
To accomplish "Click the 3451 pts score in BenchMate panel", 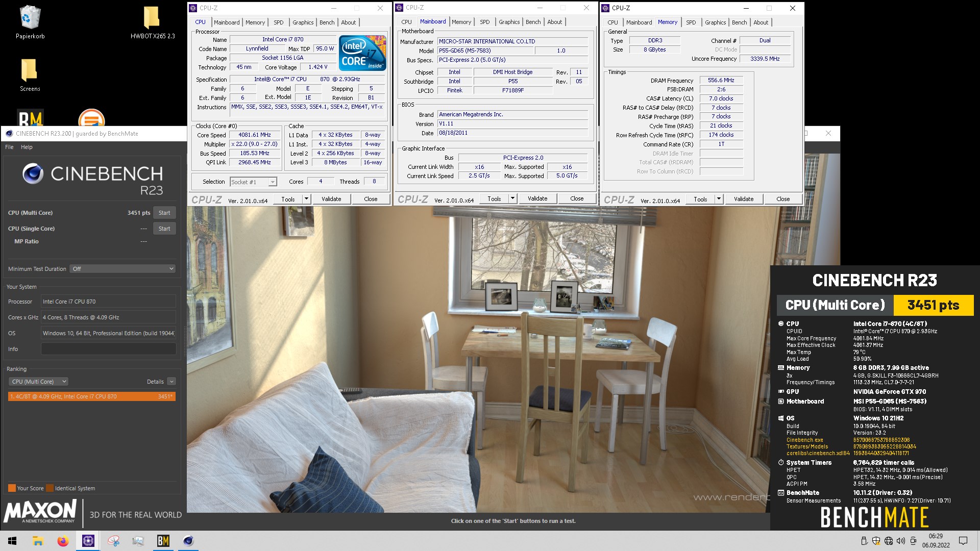I will point(933,305).
